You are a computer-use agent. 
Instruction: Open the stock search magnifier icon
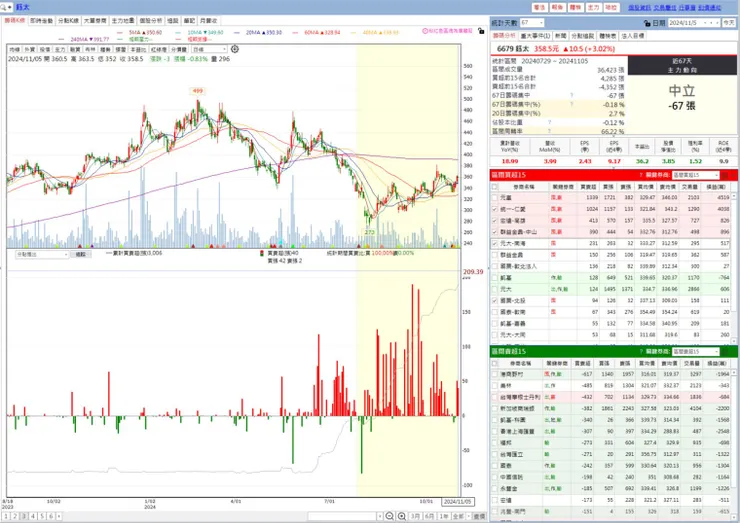(x=3, y=7)
